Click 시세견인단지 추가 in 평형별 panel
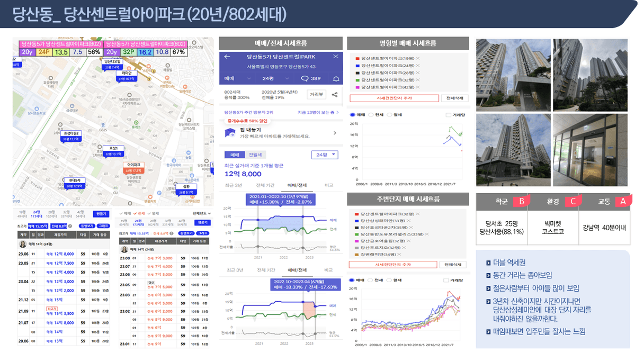This screenshot has height=362, width=644. click(x=394, y=98)
